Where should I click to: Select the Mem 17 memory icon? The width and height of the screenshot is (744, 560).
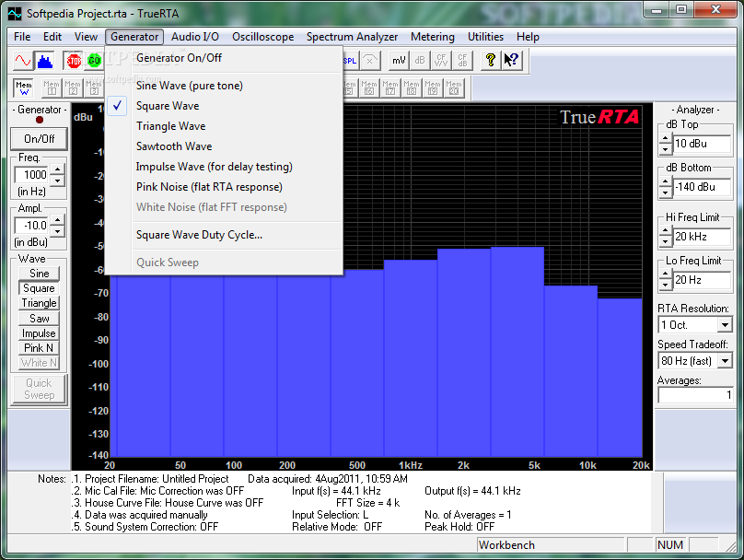390,88
